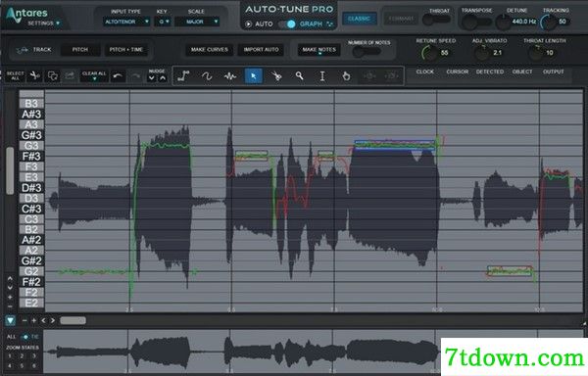The width and height of the screenshot is (588, 376).
Task: Open the Key dropdown
Action: click(x=164, y=22)
